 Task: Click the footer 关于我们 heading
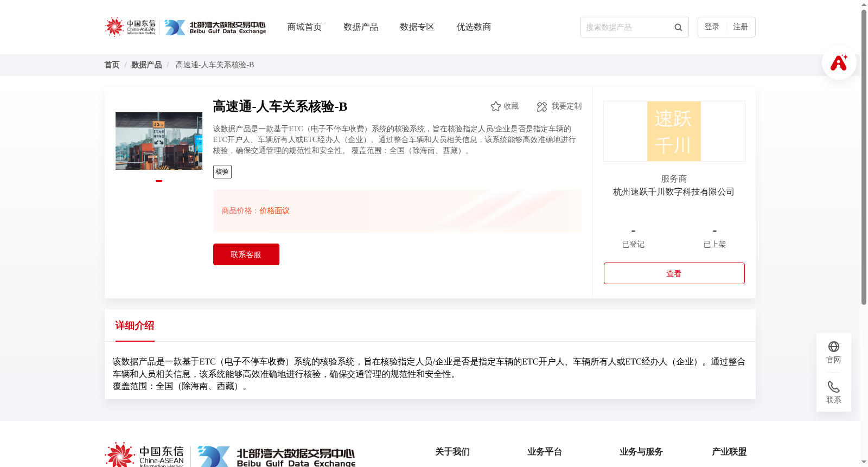click(452, 452)
